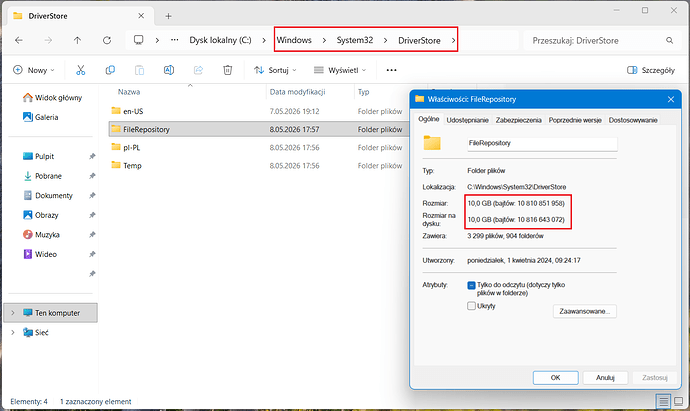Switch to details list view icon

[x=663, y=401]
